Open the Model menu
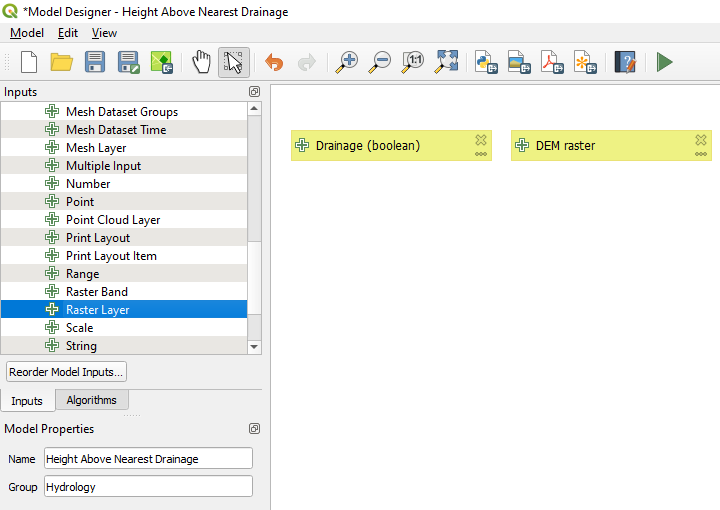Viewport: 720px width, 510px height. click(27, 33)
